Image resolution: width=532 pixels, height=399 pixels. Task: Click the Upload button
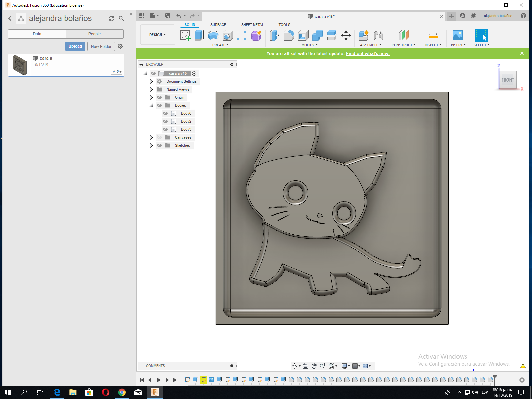click(x=75, y=46)
